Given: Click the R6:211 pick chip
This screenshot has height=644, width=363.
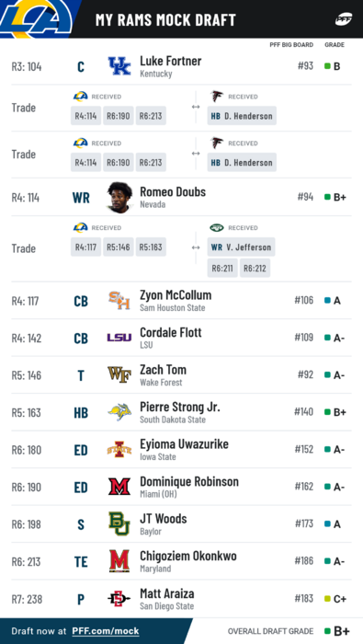Looking at the screenshot, I should pos(222,269).
